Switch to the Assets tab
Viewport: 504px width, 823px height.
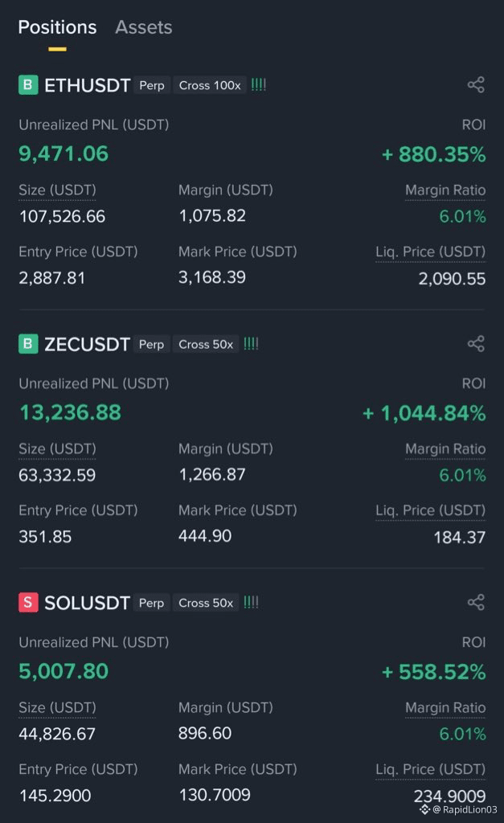click(x=143, y=27)
